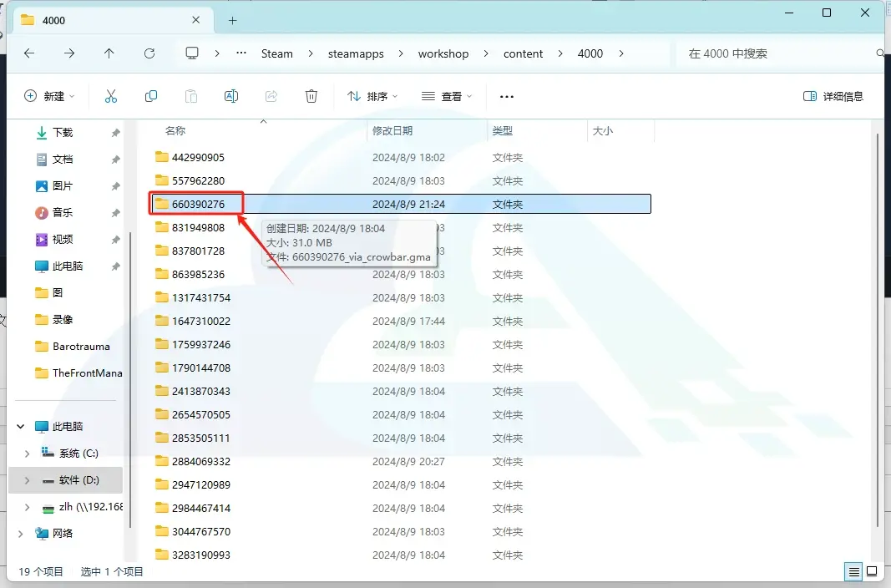891x588 pixels.
Task: Open the 查看 view dropdown
Action: tap(447, 97)
